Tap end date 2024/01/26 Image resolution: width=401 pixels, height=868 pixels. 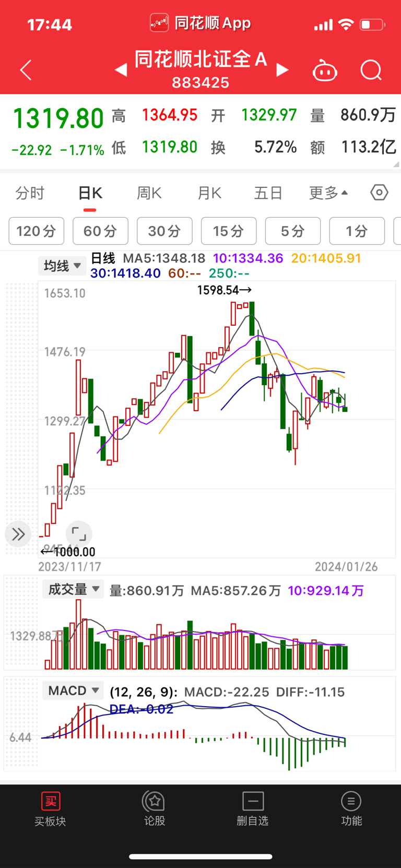[x=346, y=567]
